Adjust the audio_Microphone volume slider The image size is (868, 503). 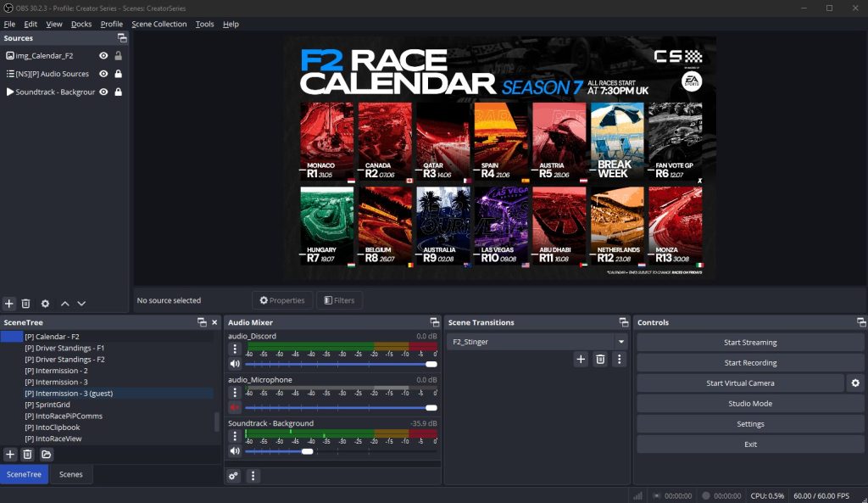click(x=341, y=408)
